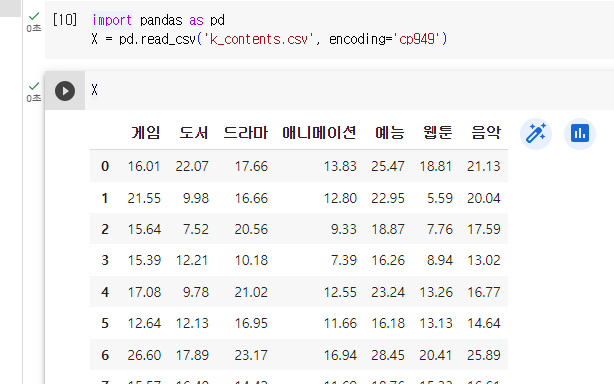
Task: Click the cell value 13.26
Action: coord(436,292)
